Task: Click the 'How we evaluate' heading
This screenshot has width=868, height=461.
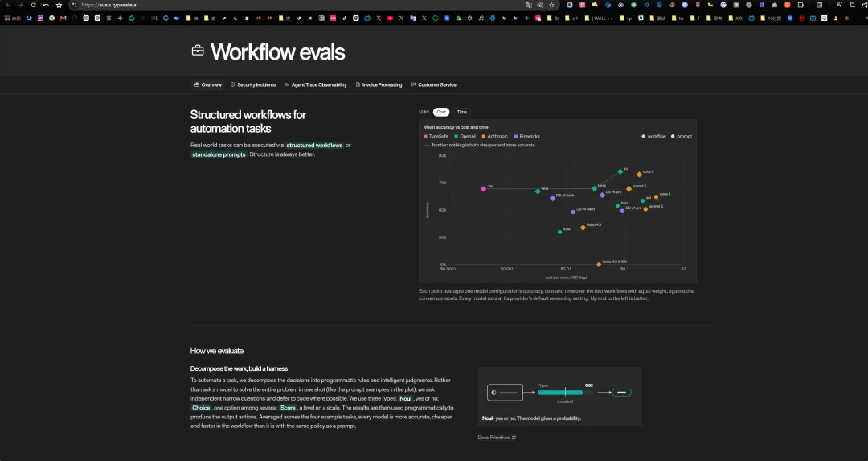Action: (x=216, y=351)
